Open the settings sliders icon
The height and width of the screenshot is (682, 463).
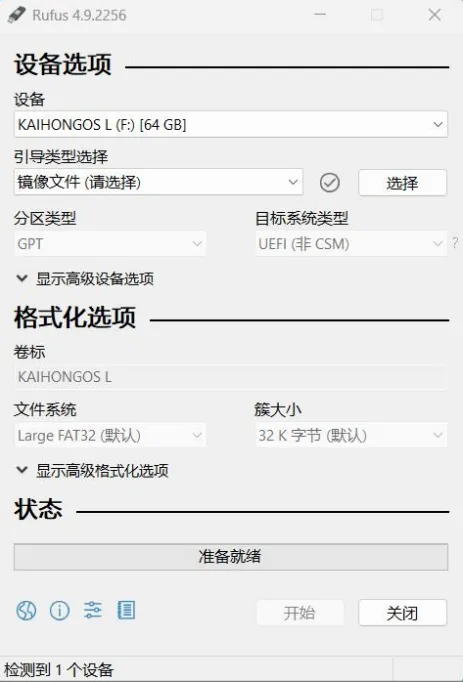[x=93, y=610]
